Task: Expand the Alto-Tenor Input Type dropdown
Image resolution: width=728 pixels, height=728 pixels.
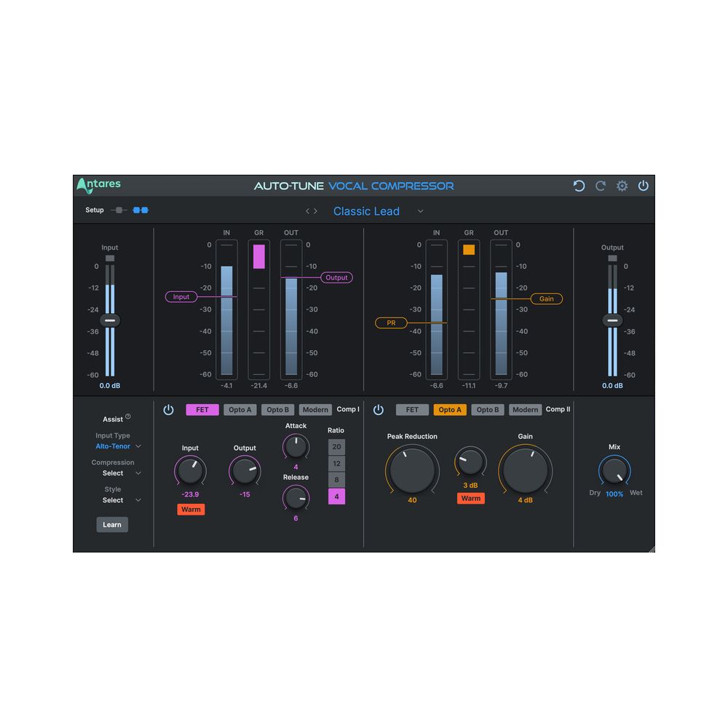Action: point(138,446)
